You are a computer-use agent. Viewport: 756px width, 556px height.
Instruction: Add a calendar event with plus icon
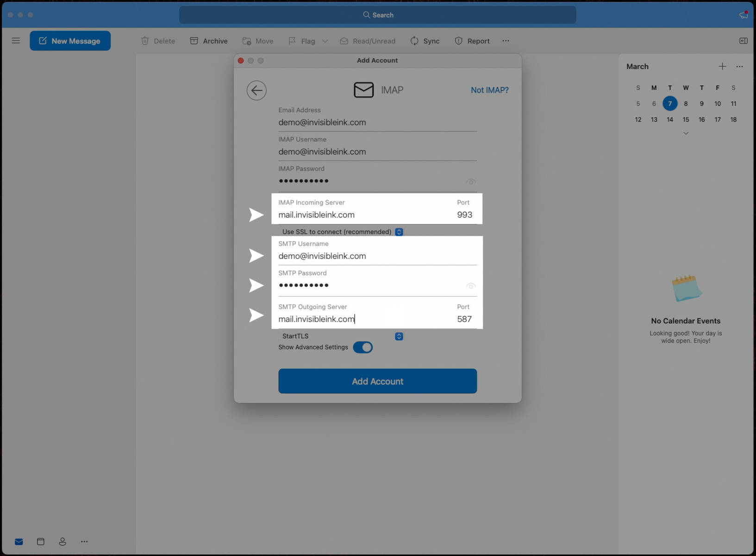(722, 66)
